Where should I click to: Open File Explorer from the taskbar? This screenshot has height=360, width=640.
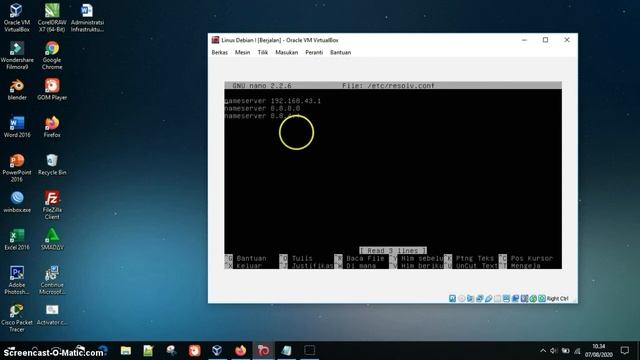126,351
